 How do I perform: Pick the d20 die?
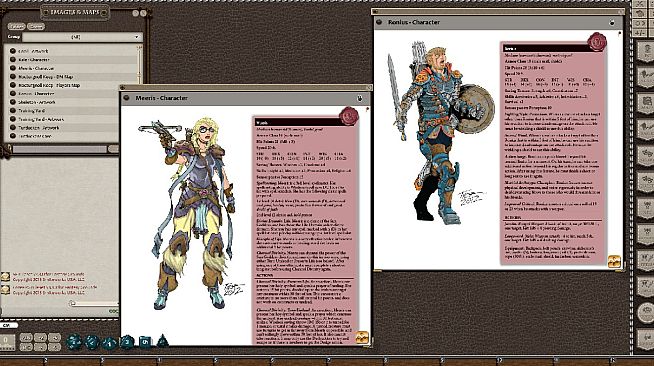[x=74, y=341]
